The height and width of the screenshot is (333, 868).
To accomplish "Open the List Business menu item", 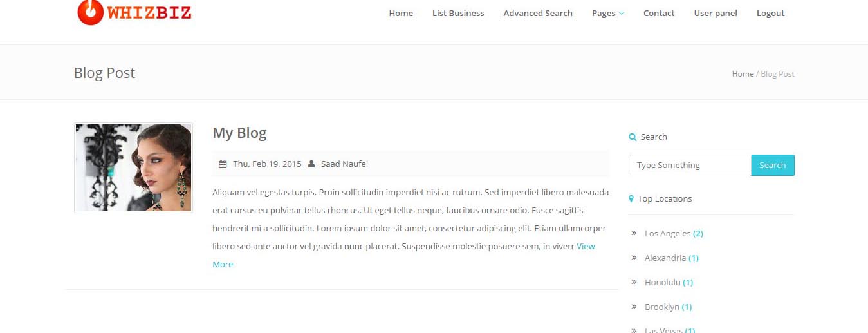I will 458,13.
